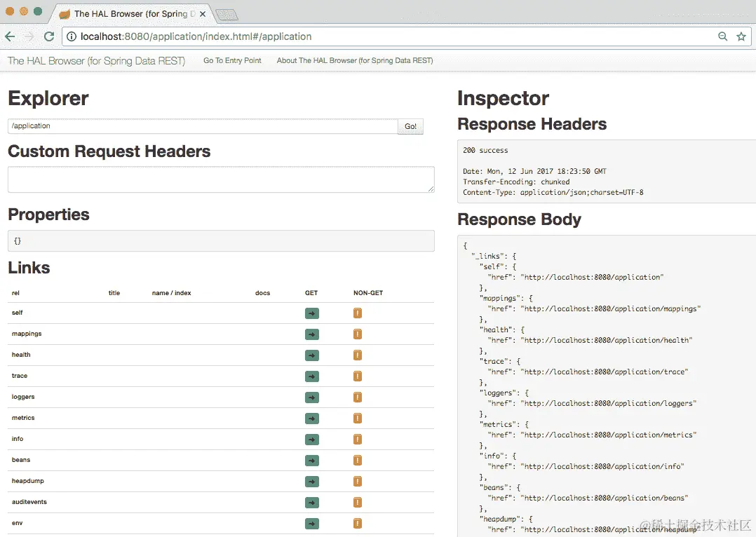
Task: Go back with browser back arrow
Action: (10, 36)
